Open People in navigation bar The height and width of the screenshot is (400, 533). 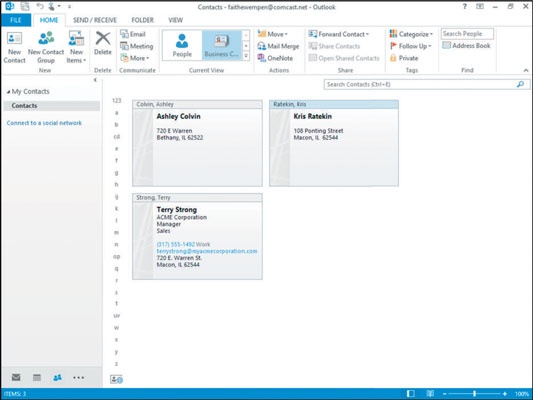57,377
